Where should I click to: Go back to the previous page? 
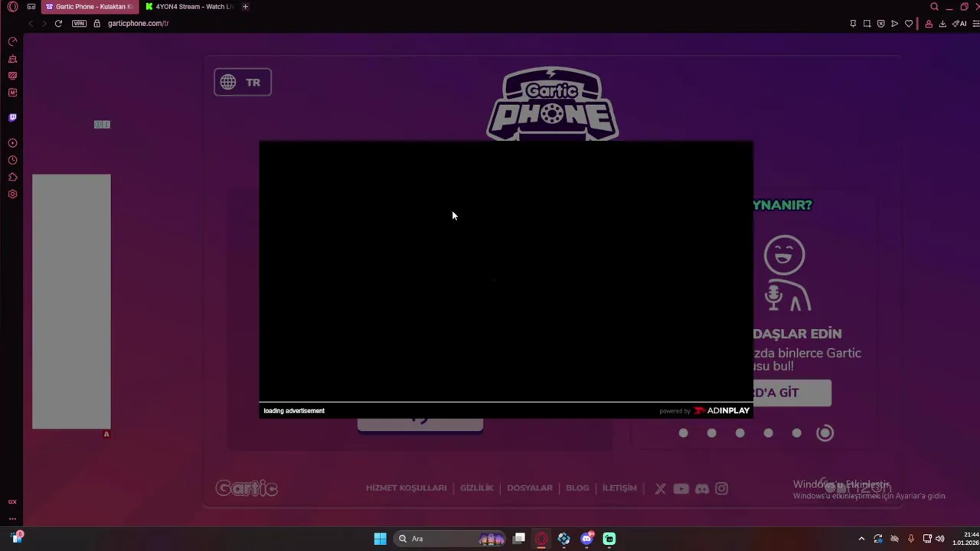tap(31, 24)
